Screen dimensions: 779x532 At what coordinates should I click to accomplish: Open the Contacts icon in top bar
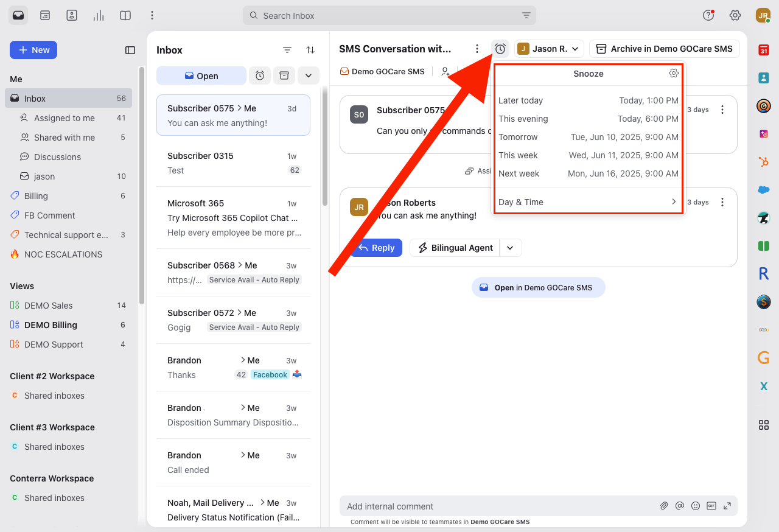click(x=72, y=15)
